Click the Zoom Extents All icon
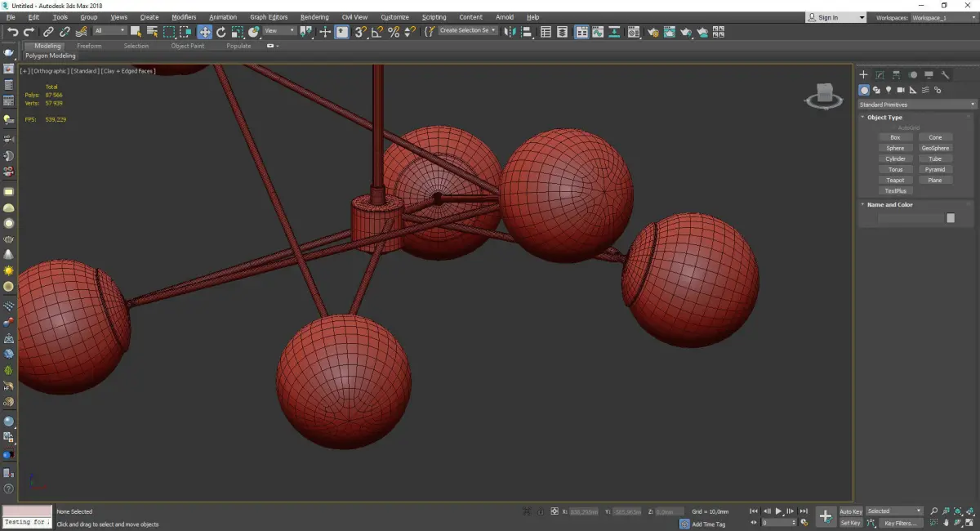The width and height of the screenshot is (980, 531). coord(969,511)
